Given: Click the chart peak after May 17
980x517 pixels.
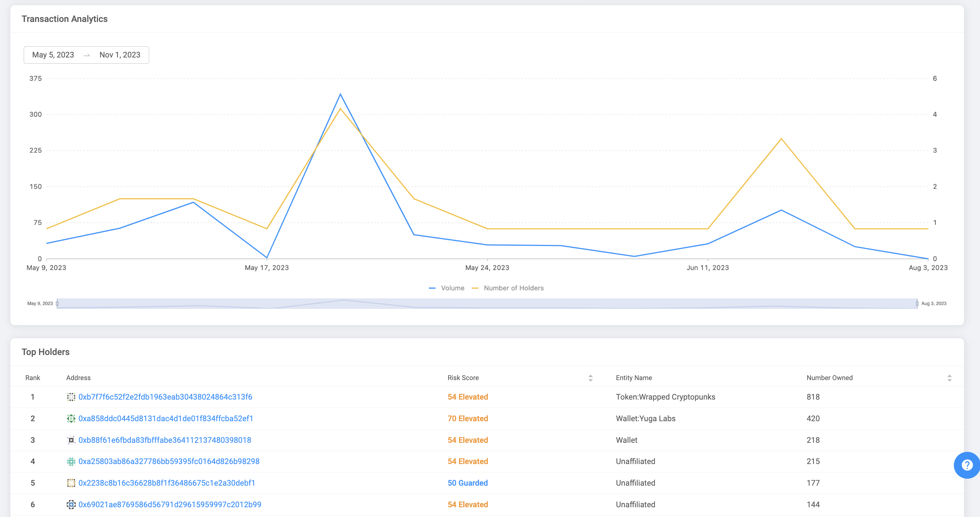Looking at the screenshot, I should pos(340,94).
